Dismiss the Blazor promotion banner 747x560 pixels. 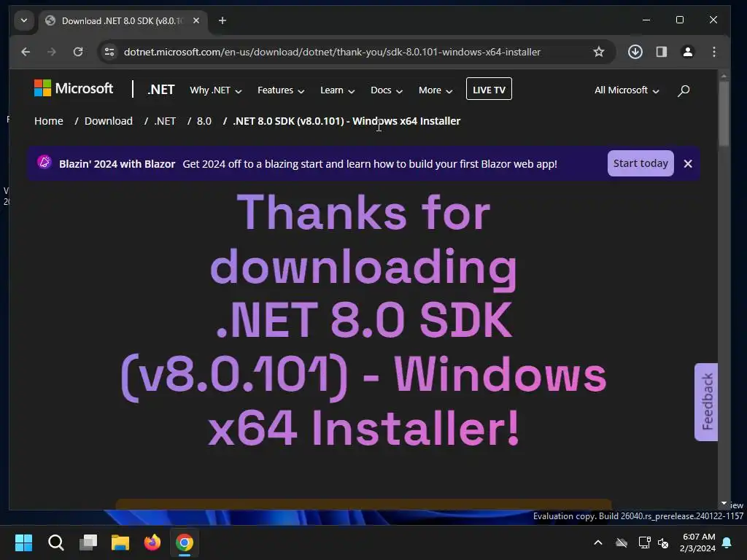(x=688, y=164)
